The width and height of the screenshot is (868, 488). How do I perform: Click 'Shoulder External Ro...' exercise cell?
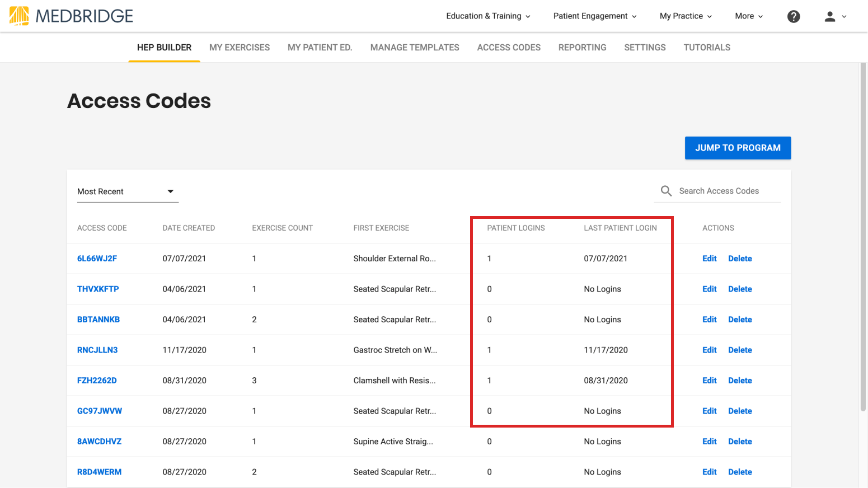(x=395, y=259)
